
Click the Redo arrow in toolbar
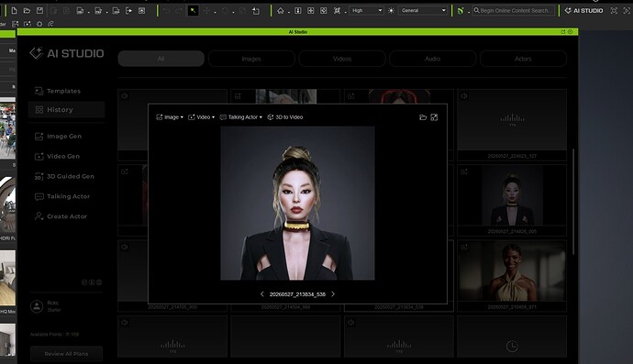[x=179, y=11]
